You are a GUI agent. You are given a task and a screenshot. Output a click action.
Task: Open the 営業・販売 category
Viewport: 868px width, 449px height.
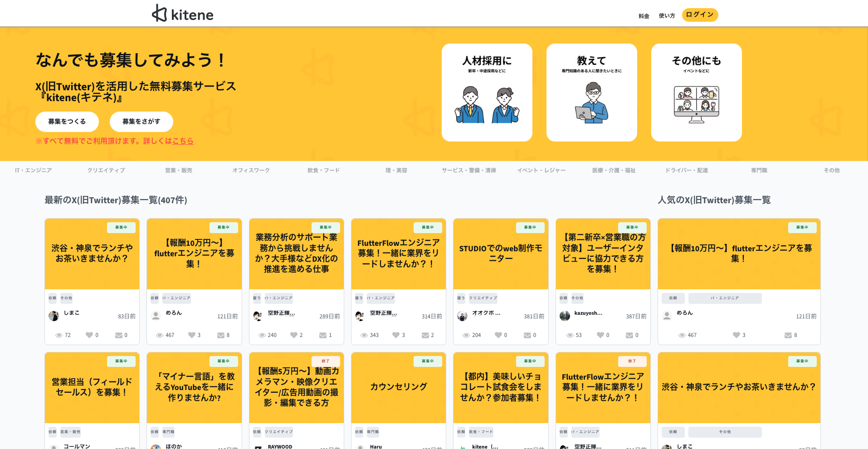(179, 171)
